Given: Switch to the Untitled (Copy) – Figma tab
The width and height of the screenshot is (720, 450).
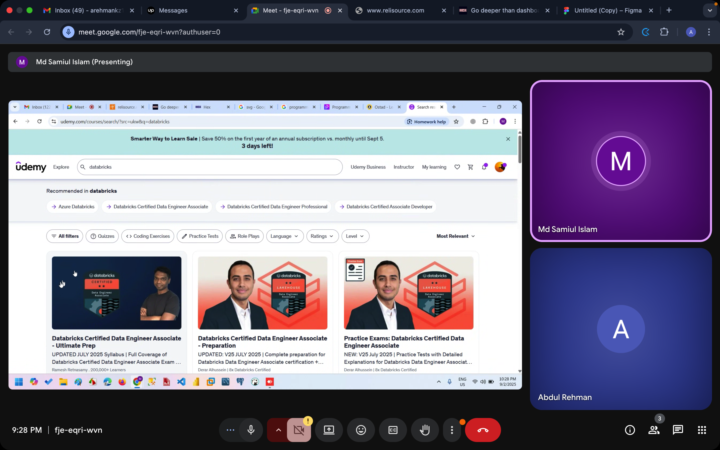Looking at the screenshot, I should coord(607,10).
